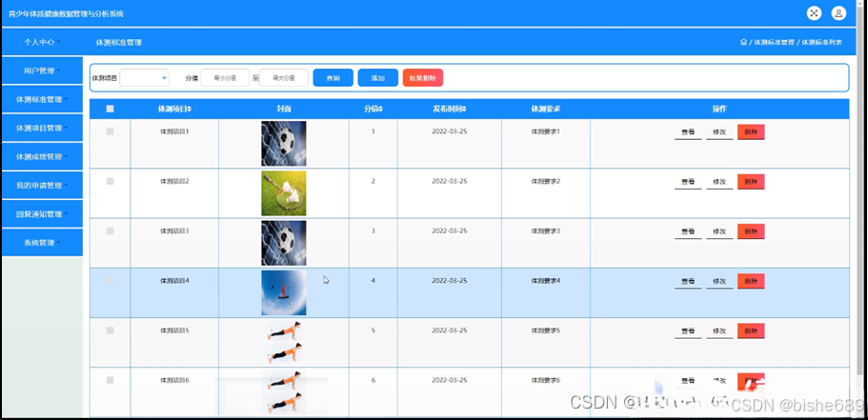This screenshot has height=420, width=868.
Task: Click 查看 for 体测项目4 row
Action: pos(688,282)
